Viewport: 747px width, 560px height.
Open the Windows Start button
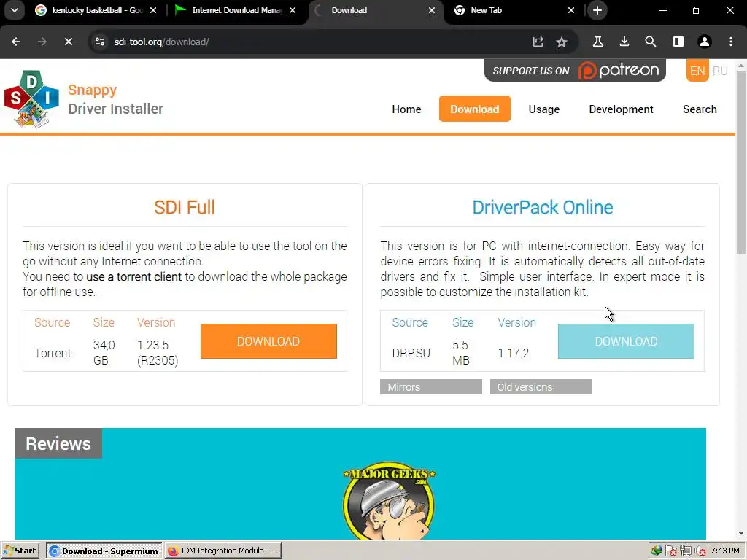point(20,551)
